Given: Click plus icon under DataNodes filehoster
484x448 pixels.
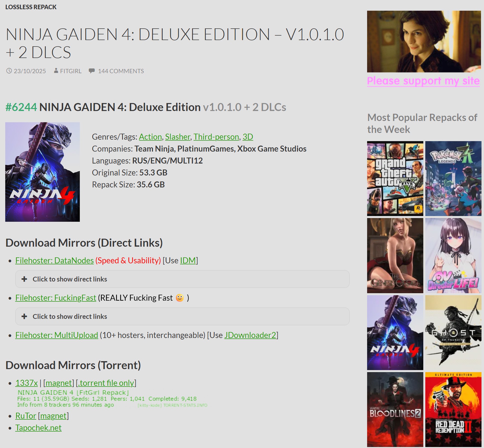Looking at the screenshot, I should (x=24, y=279).
